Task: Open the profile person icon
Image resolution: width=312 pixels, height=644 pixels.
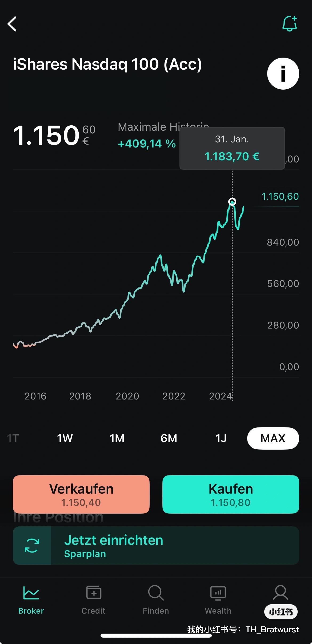Action: tap(281, 593)
